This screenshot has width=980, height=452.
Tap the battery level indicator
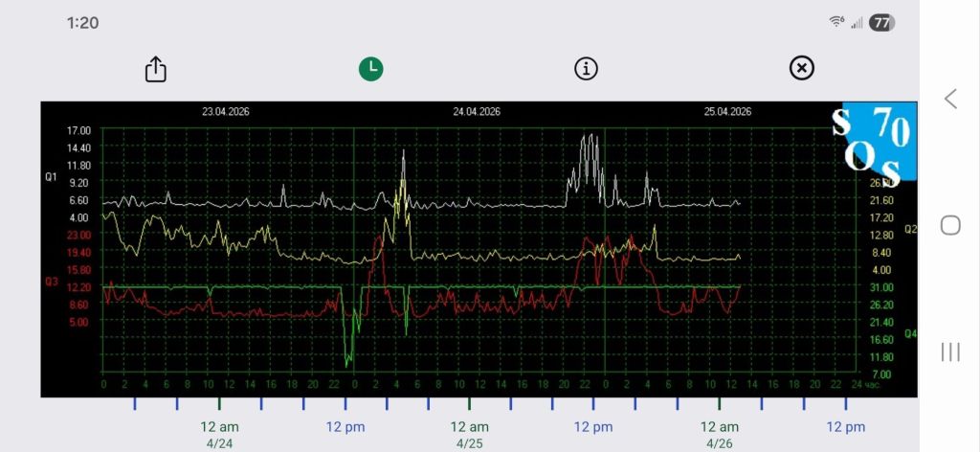tap(881, 22)
